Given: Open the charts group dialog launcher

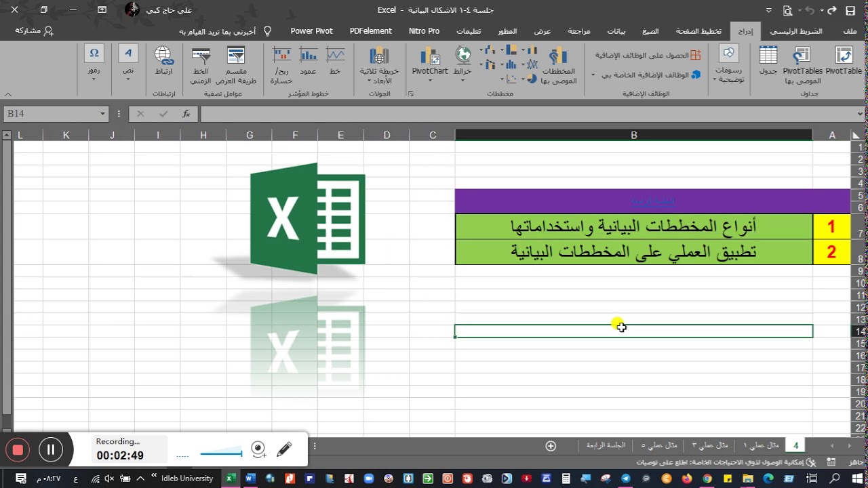Looking at the screenshot, I should (x=411, y=94).
